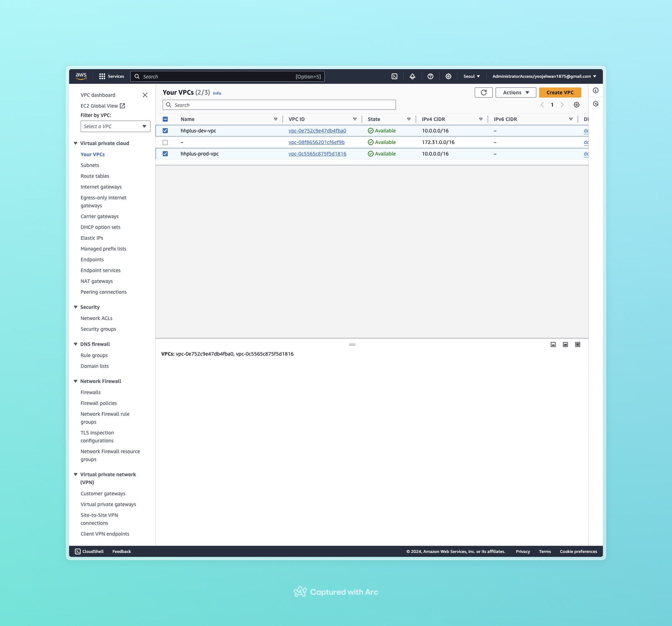Toggle the select-all header checkbox

[x=165, y=119]
